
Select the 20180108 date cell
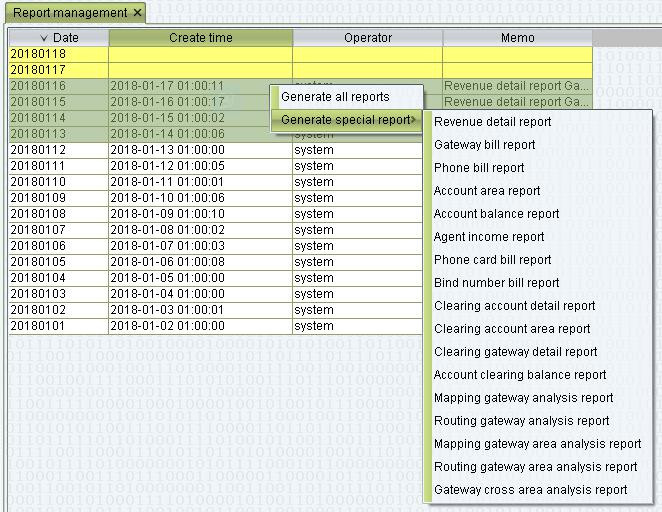(x=59, y=214)
